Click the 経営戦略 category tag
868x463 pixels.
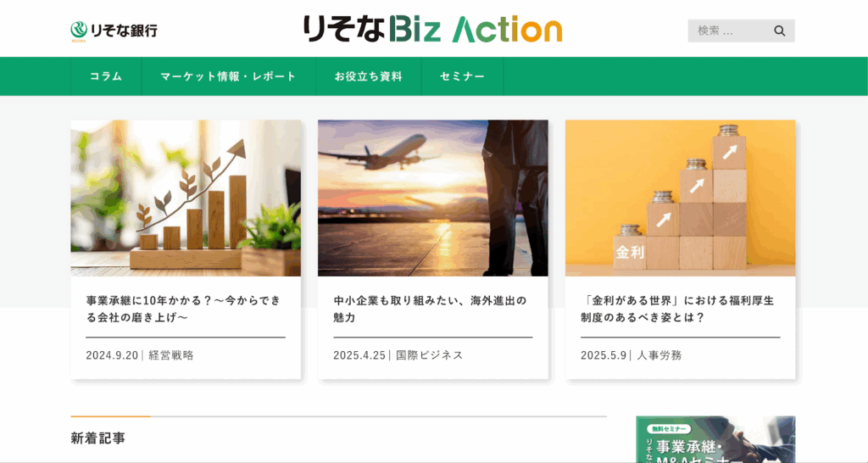click(171, 355)
